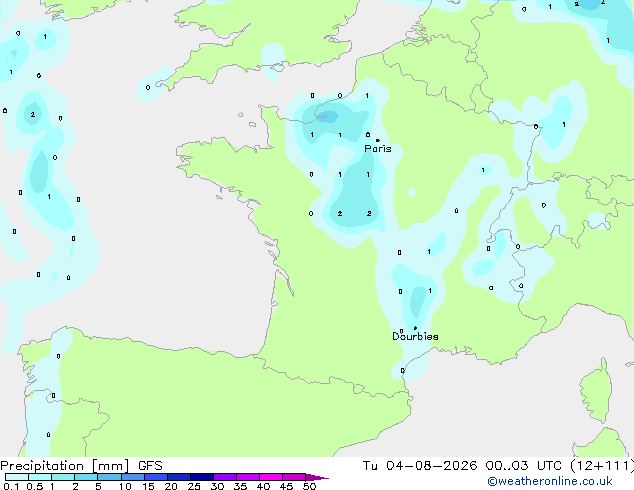Click the 40–45 mm magenta legend swatch

271,477
